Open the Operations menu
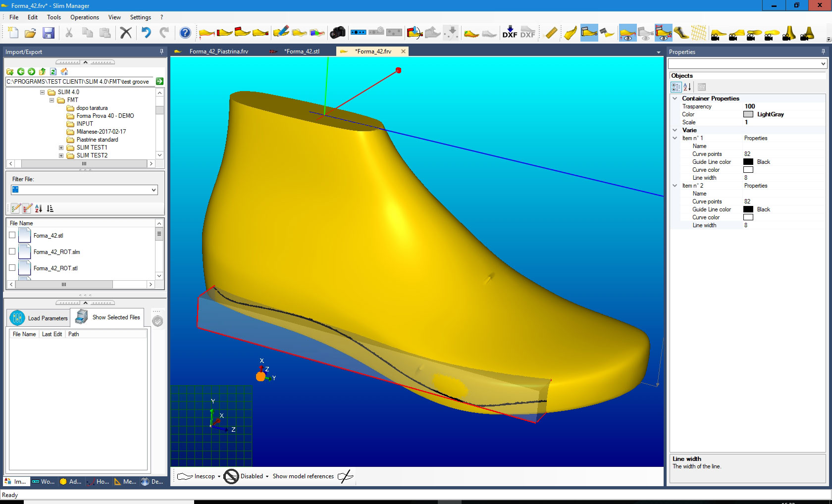This screenshot has height=504, width=832. [84, 17]
